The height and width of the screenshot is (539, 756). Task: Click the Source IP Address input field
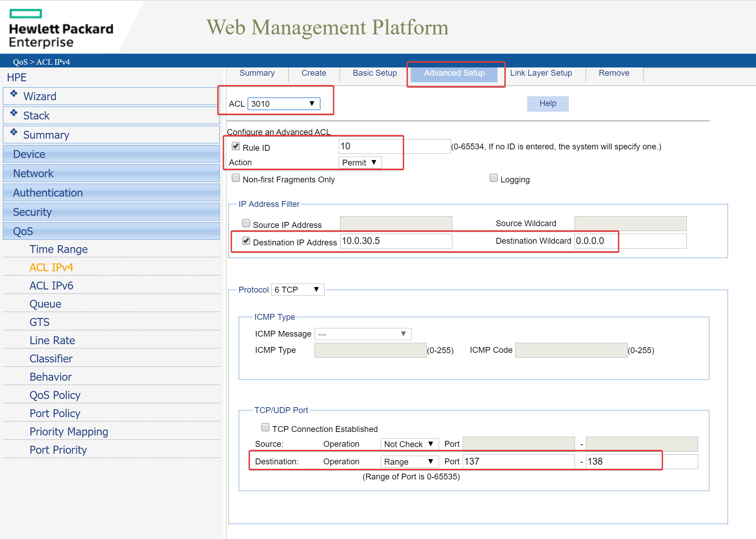coord(396,223)
